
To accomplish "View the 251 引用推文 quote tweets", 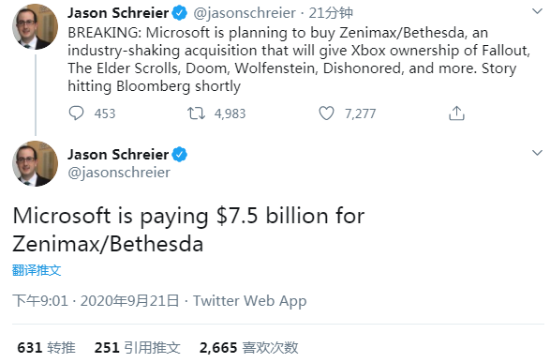I will click(137, 348).
